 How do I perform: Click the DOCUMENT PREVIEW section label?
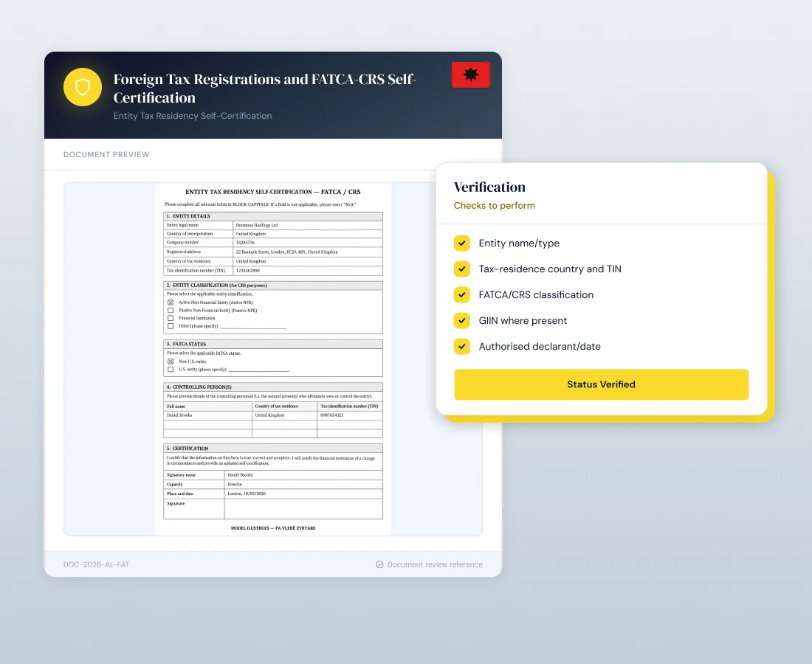pos(106,154)
